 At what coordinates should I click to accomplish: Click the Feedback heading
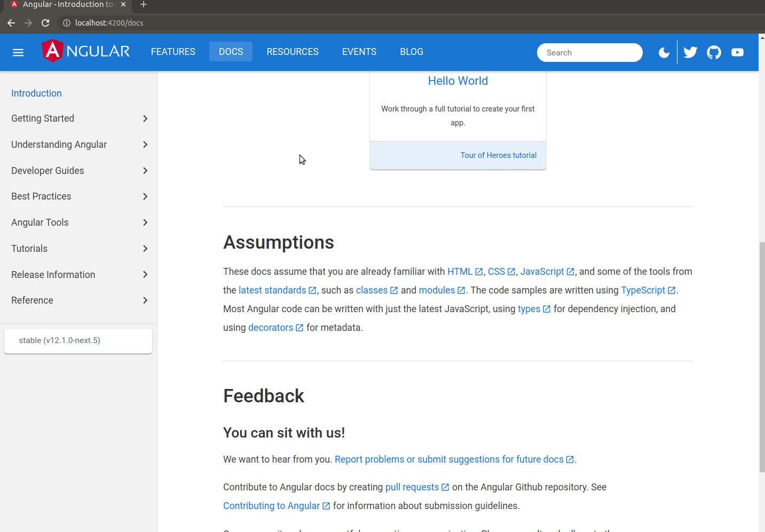[264, 396]
